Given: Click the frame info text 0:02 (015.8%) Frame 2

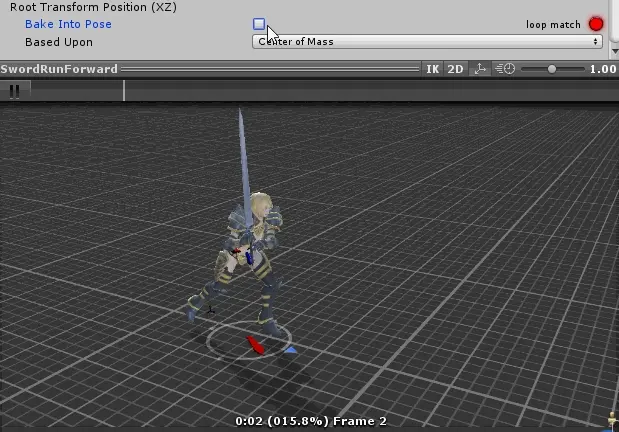Looking at the screenshot, I should tap(311, 421).
